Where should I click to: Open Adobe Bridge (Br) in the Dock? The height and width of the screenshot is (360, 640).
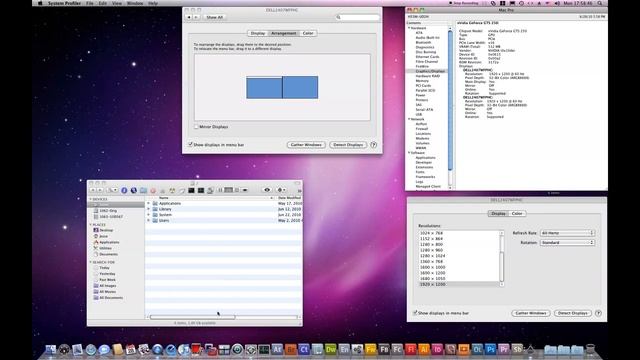tap(291, 350)
